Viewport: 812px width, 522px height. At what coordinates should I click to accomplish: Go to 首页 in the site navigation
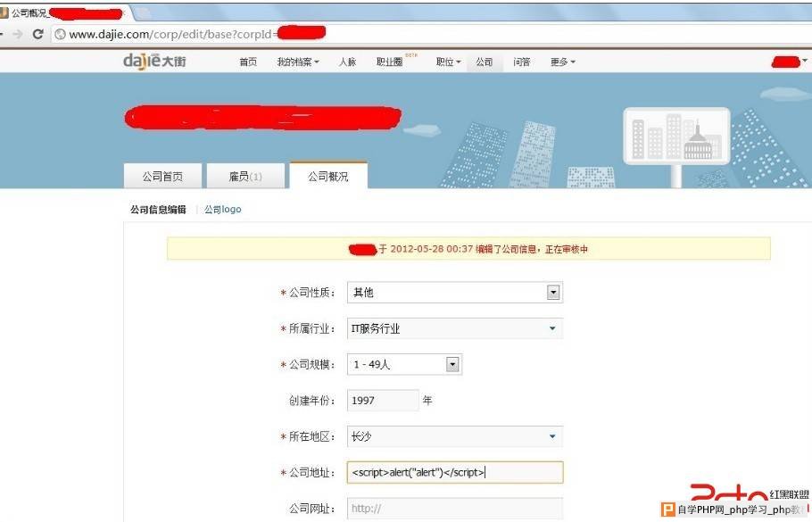click(248, 62)
